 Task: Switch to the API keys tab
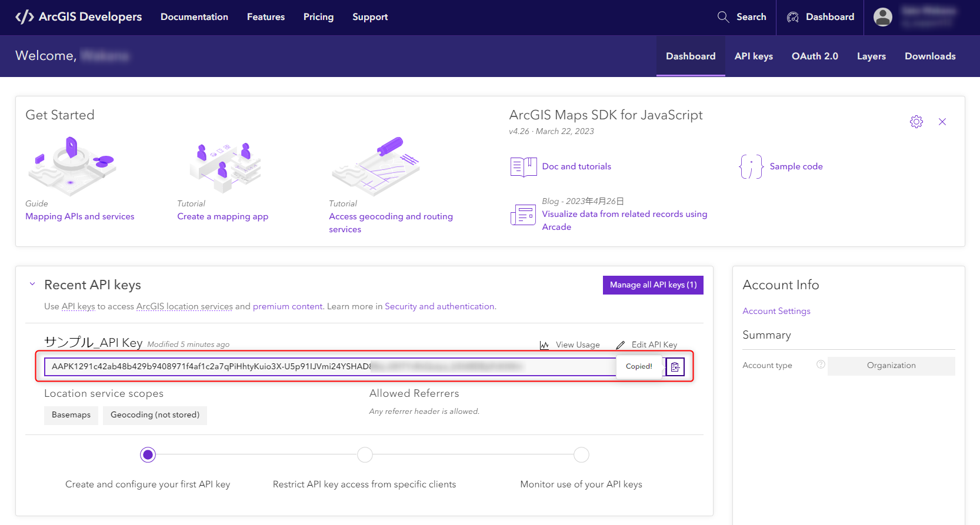coord(754,56)
